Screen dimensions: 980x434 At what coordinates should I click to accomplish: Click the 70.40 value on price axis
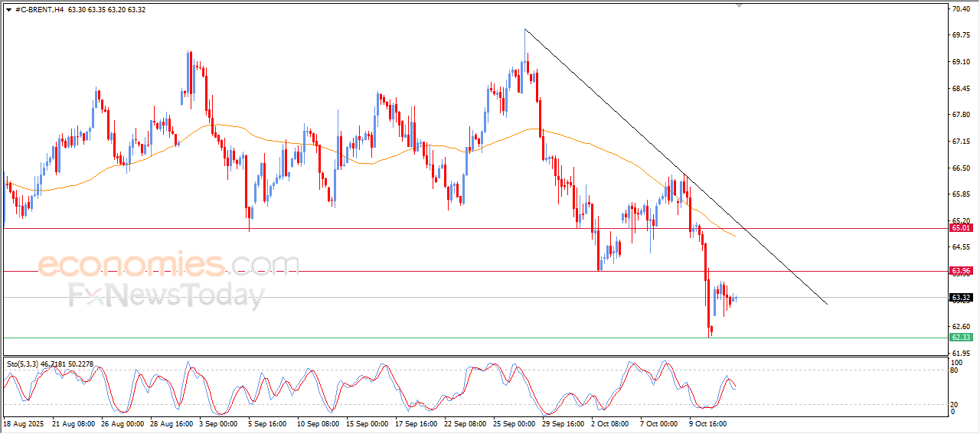[x=960, y=9]
